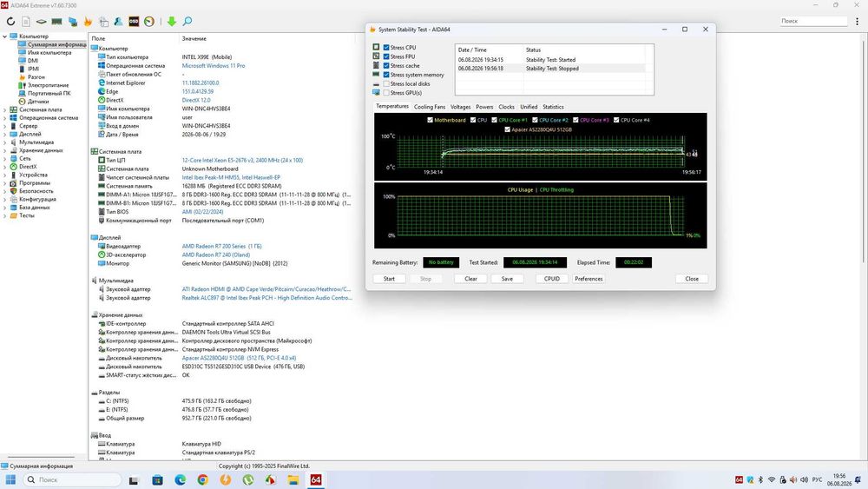Expand the Хранение данных tree node
The image size is (868, 489).
point(4,150)
